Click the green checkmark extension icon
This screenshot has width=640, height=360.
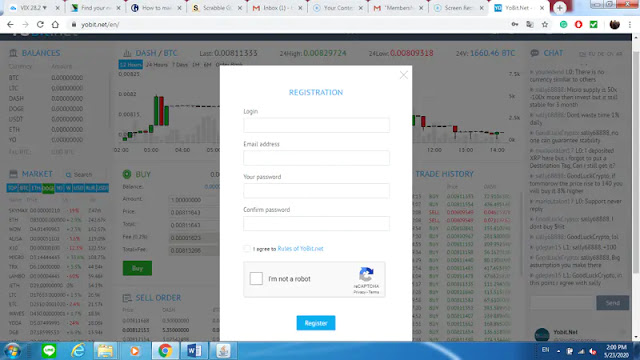(x=593, y=24)
